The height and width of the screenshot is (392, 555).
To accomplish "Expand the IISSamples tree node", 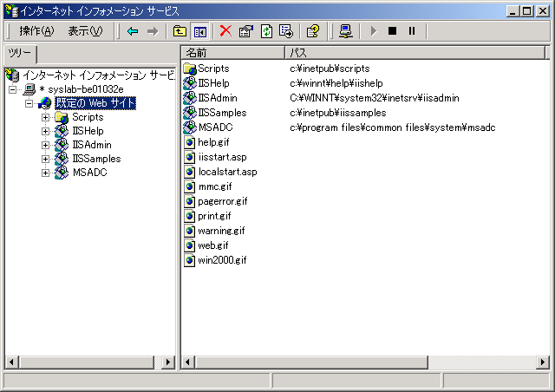I will (45, 159).
